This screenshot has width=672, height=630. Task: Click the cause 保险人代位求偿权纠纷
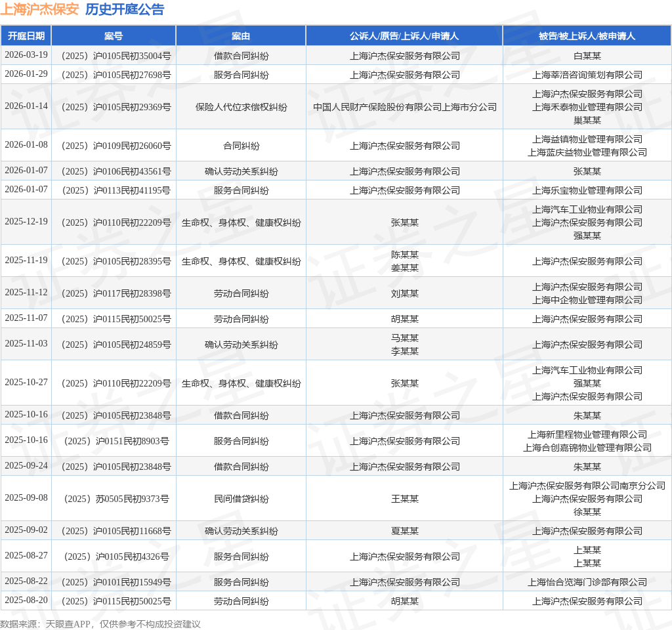pyautogui.click(x=241, y=107)
